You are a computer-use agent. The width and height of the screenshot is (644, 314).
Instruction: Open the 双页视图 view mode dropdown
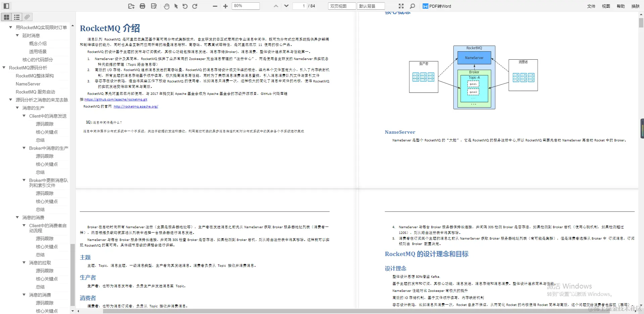coord(342,6)
